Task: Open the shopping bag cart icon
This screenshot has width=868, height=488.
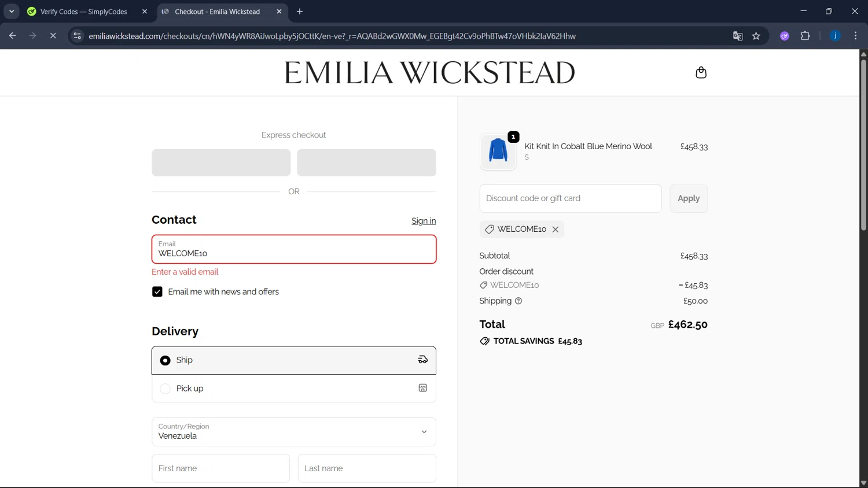Action: pos(701,72)
